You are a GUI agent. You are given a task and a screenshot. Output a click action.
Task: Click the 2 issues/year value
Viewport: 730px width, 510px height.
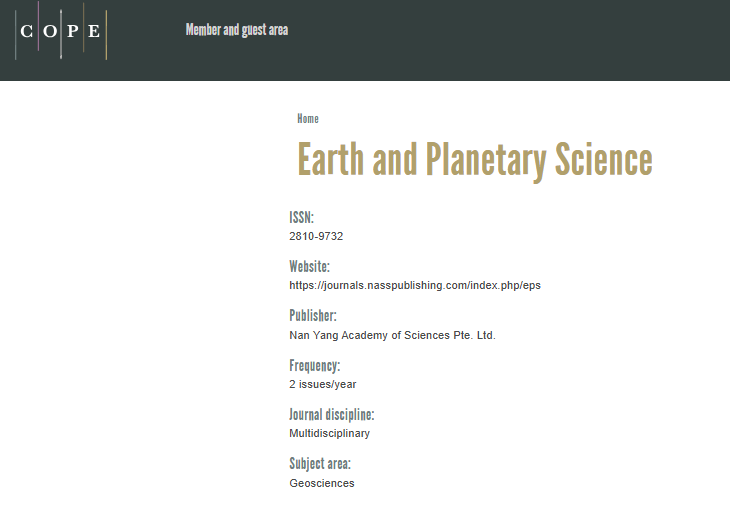pyautogui.click(x=323, y=384)
